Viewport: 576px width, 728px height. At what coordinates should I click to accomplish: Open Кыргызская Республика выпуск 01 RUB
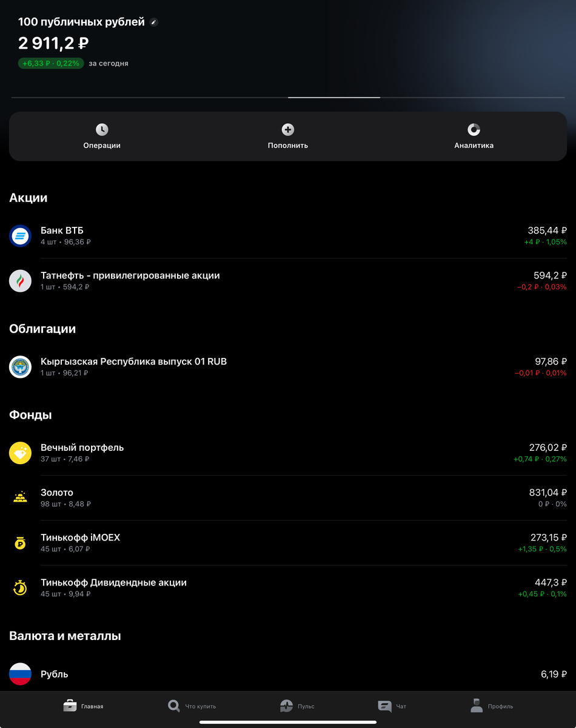(288, 367)
